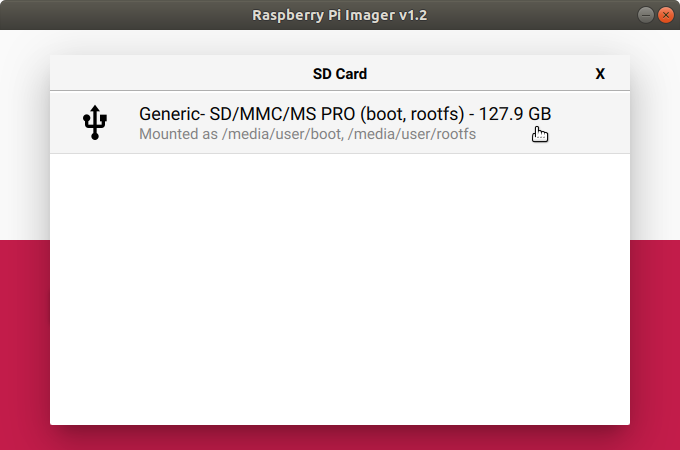Click the USB symbol icon of the card entry

pos(95,123)
